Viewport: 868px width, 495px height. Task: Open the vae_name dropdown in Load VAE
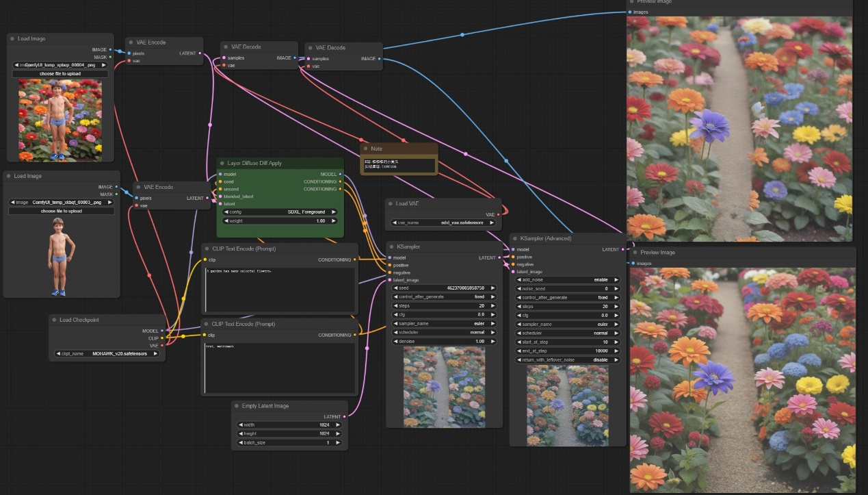[x=443, y=223]
